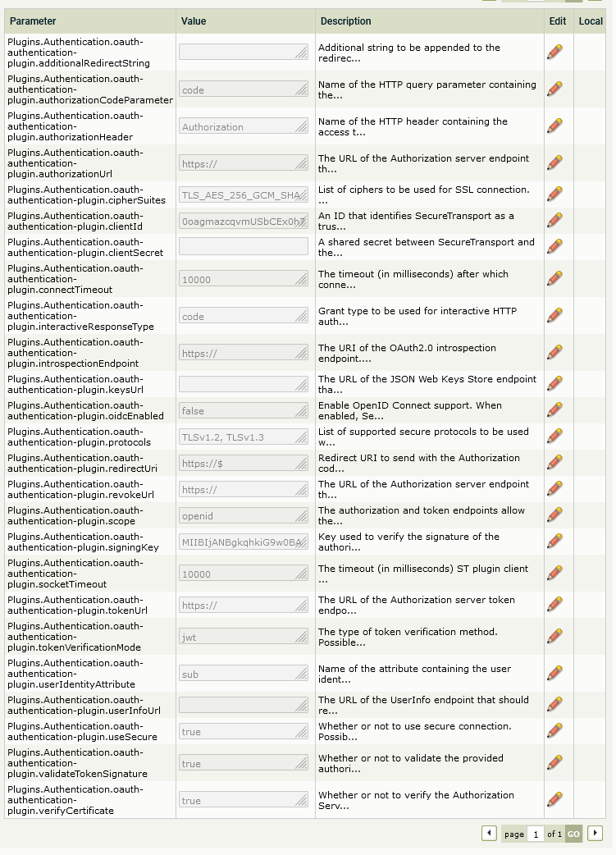Image resolution: width=616 pixels, height=855 pixels.
Task: Click the GO pagination button
Action: [573, 834]
